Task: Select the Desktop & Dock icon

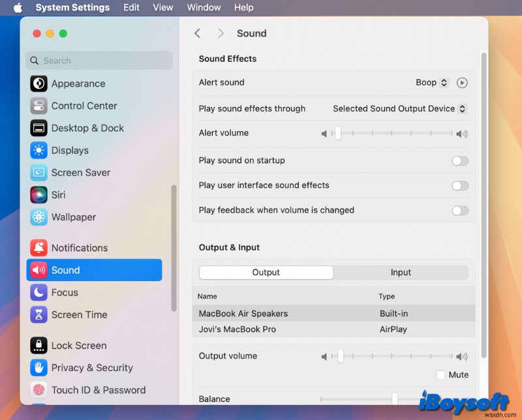Action: pos(38,128)
